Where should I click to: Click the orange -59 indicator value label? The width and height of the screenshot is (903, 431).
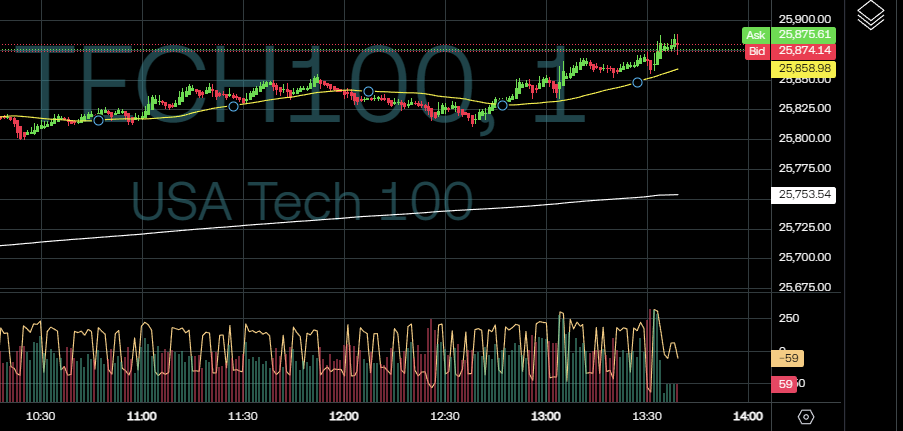[787, 359]
